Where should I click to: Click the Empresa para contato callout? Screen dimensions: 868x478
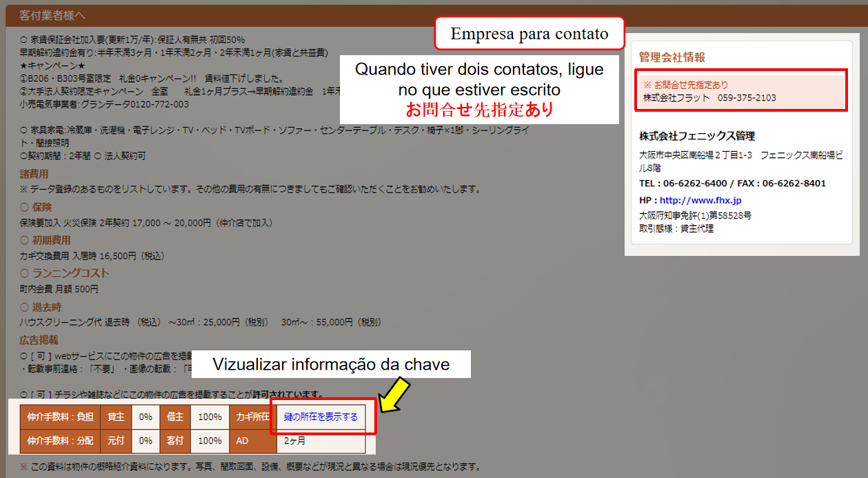[529, 34]
